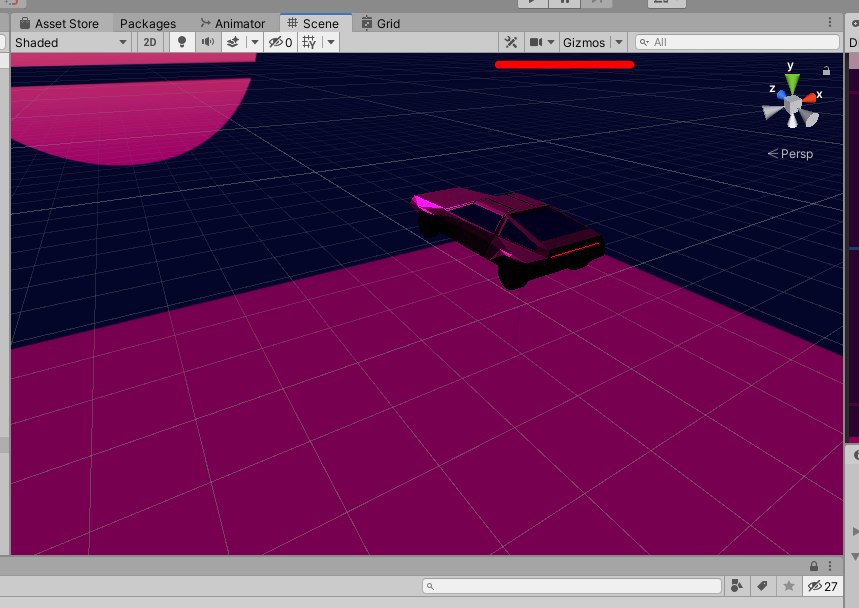This screenshot has height=608, width=859.
Task: Toggle scene grid visibility icon
Action: pos(309,42)
